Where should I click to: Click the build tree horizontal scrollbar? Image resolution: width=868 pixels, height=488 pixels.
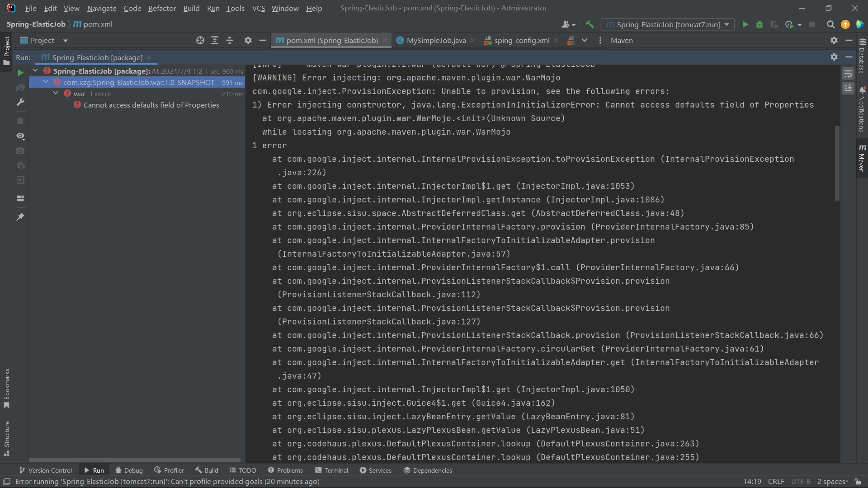tap(135, 460)
